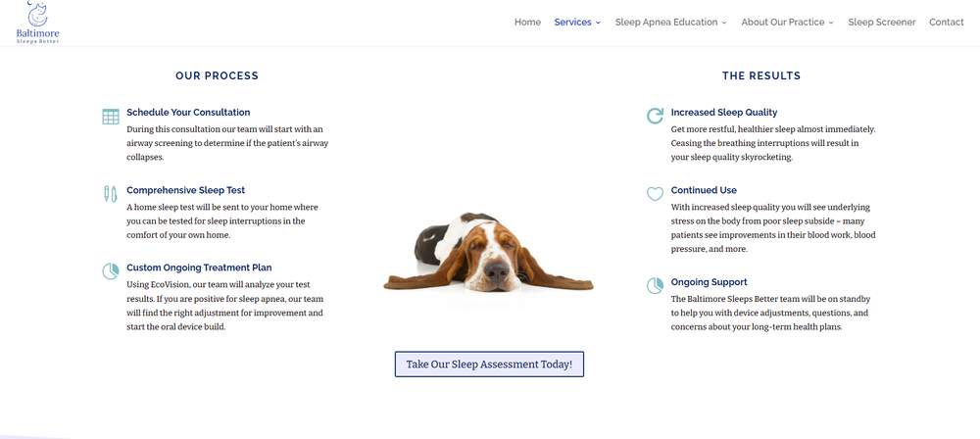Click the pie chart icon beside Ongoing Support

pyautogui.click(x=655, y=286)
